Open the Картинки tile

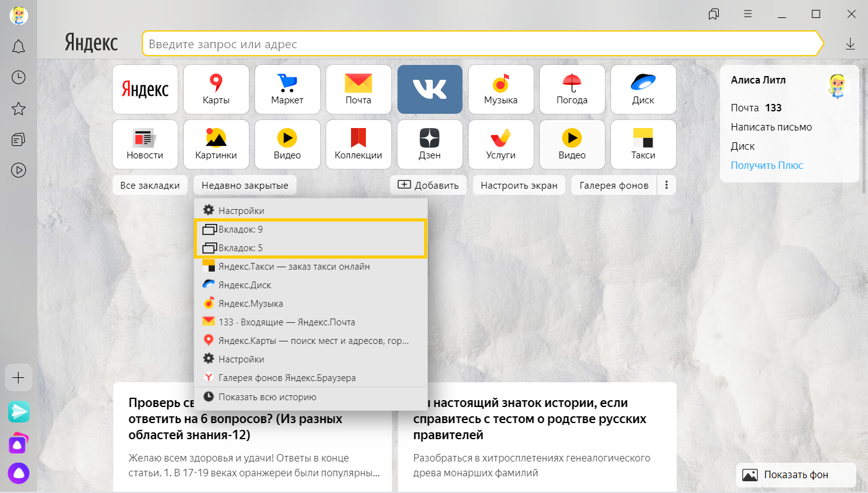216,144
